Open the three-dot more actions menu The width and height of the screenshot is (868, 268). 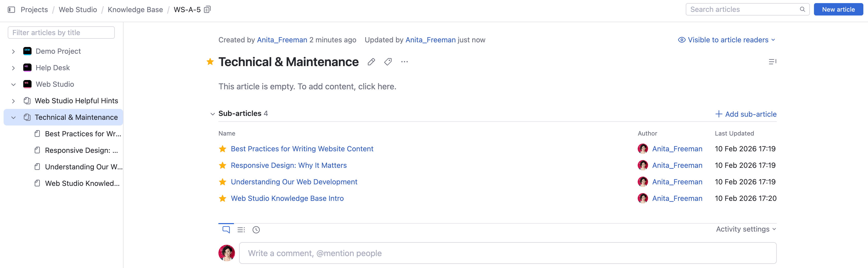pos(404,62)
